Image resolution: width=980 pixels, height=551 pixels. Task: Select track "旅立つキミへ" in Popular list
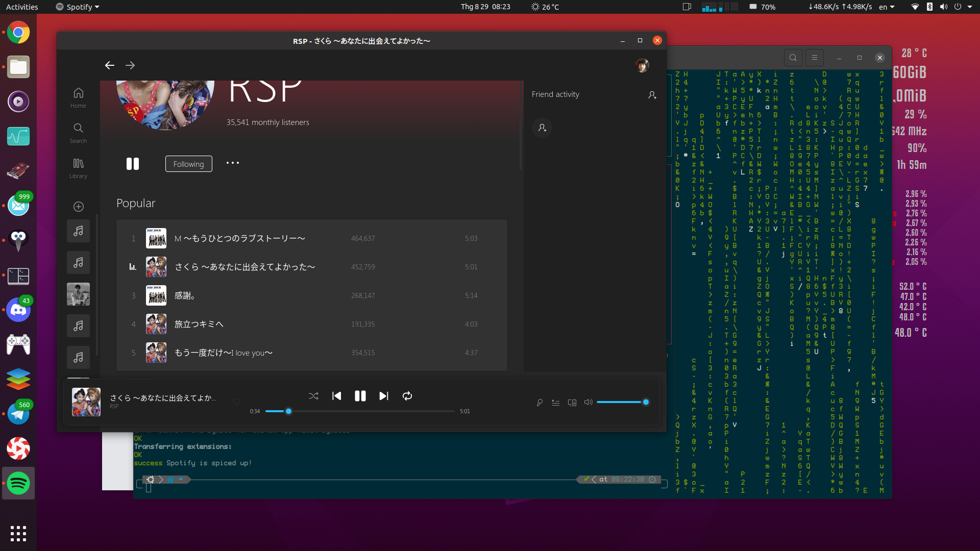(x=312, y=324)
